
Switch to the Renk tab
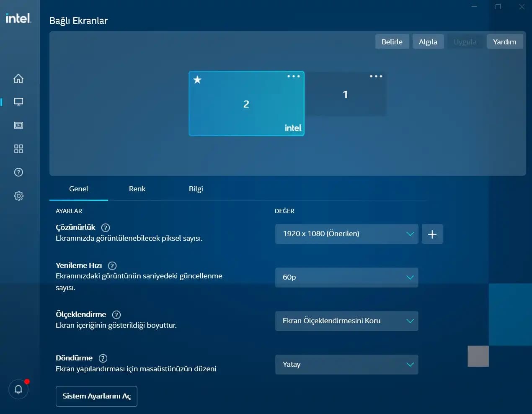coord(137,189)
